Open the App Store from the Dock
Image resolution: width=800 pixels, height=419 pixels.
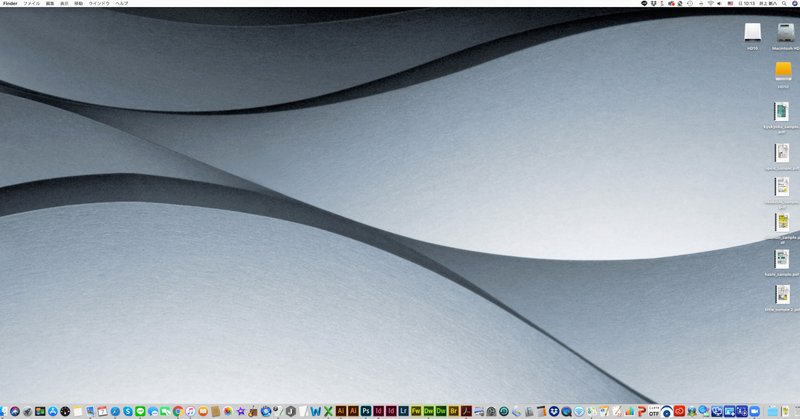53,411
